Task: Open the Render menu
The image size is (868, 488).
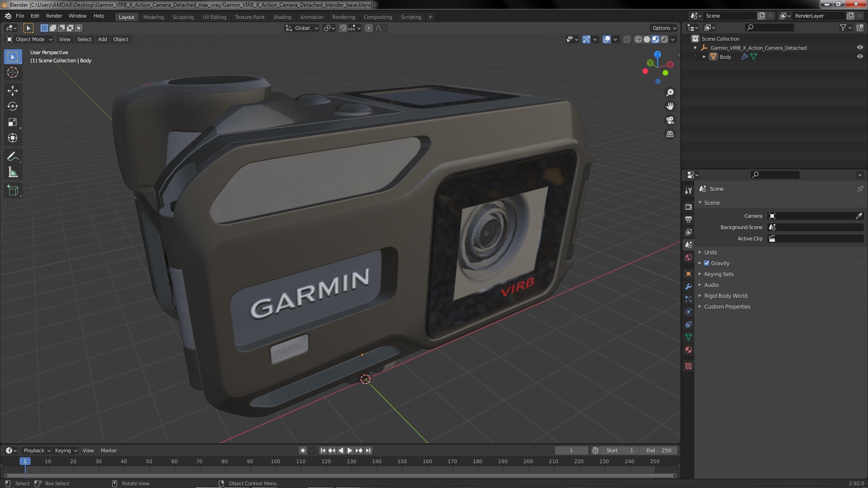Action: (x=54, y=16)
